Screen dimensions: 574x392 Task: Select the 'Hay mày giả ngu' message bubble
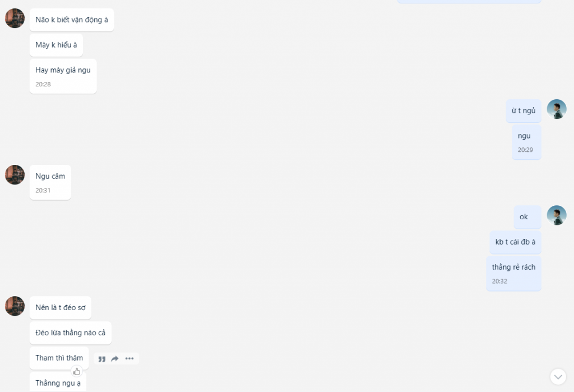point(63,76)
